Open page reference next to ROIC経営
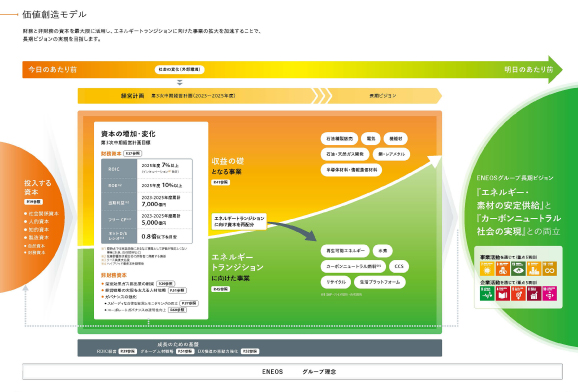 tap(128, 351)
